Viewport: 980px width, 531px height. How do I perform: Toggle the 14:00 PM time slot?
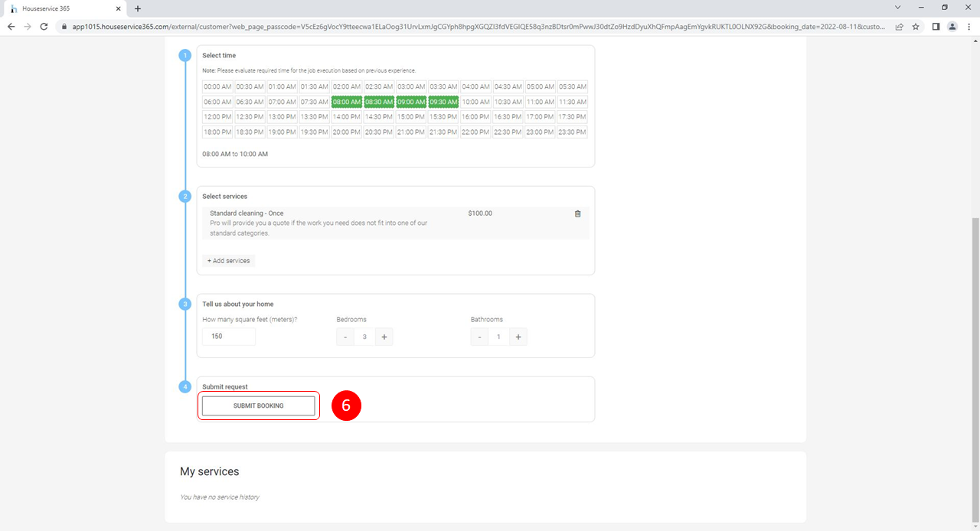tap(347, 117)
